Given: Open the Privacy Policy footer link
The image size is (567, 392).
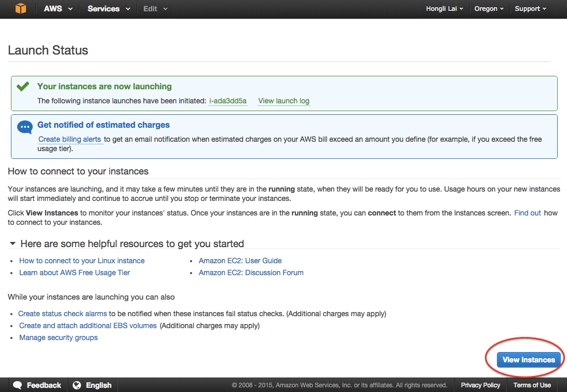Looking at the screenshot, I should [x=480, y=385].
